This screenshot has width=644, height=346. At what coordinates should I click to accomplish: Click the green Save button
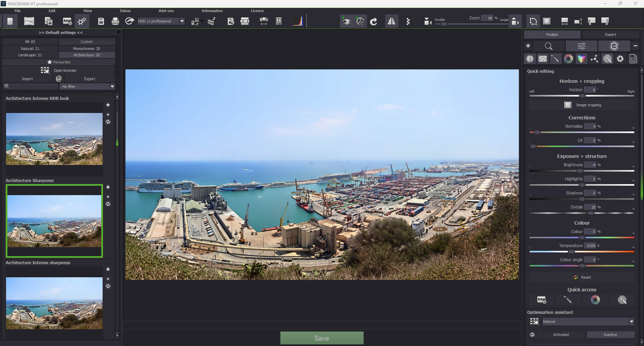(x=322, y=338)
